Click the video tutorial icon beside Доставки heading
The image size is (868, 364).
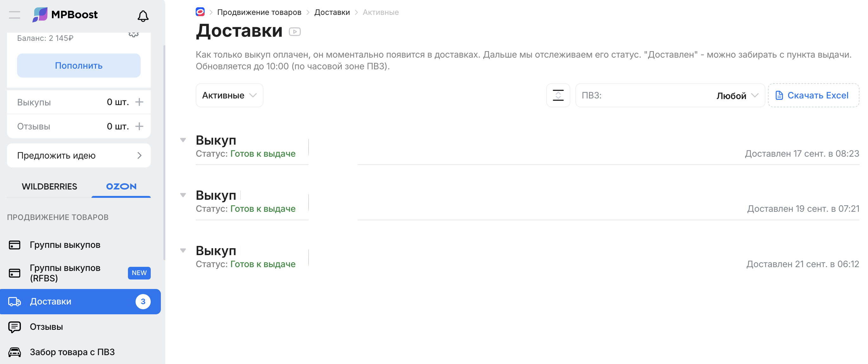click(x=295, y=32)
